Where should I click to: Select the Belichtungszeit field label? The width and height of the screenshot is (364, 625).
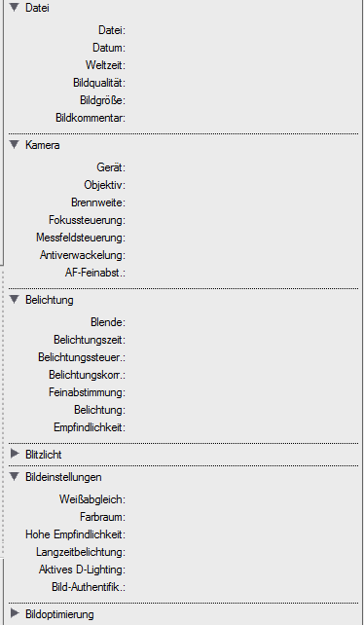coord(90,340)
